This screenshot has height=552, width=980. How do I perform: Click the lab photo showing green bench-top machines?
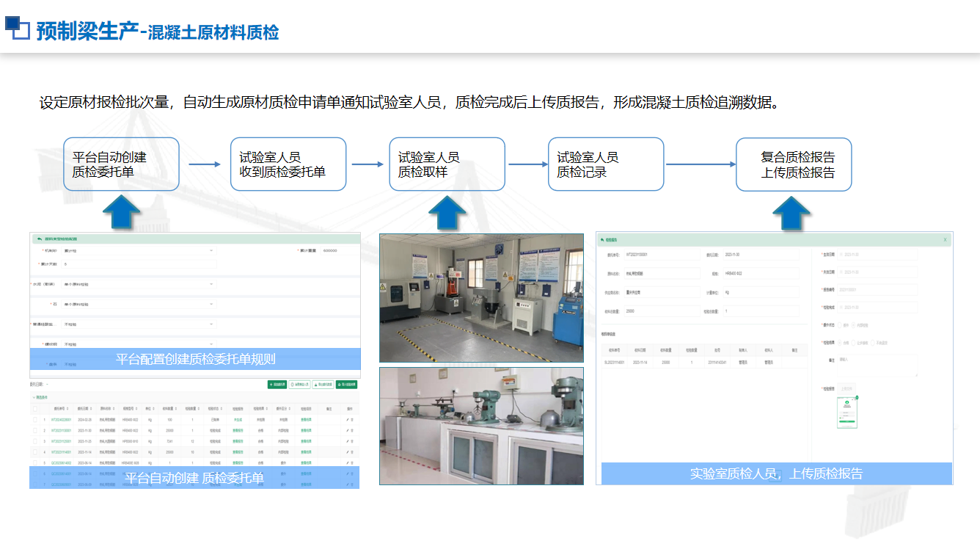(482, 426)
